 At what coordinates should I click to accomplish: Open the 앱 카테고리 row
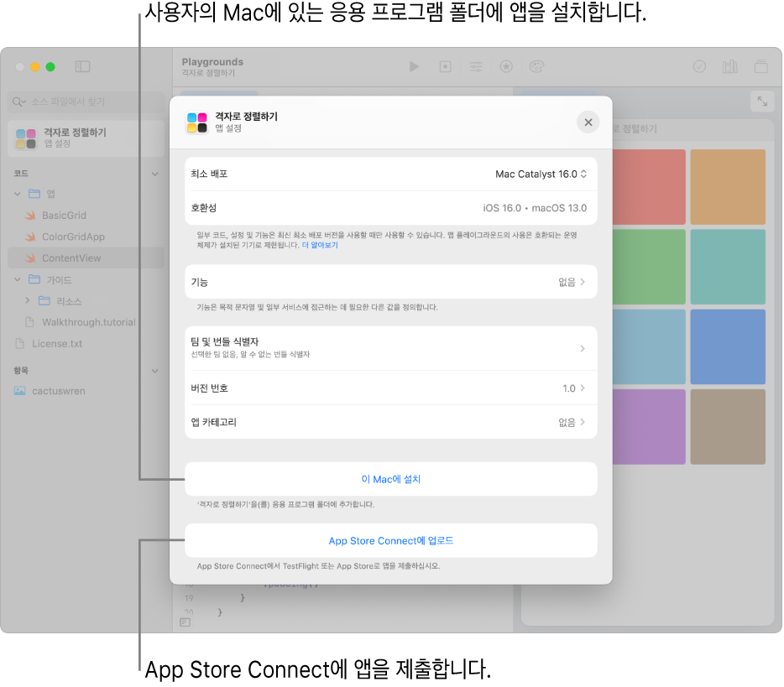point(391,422)
